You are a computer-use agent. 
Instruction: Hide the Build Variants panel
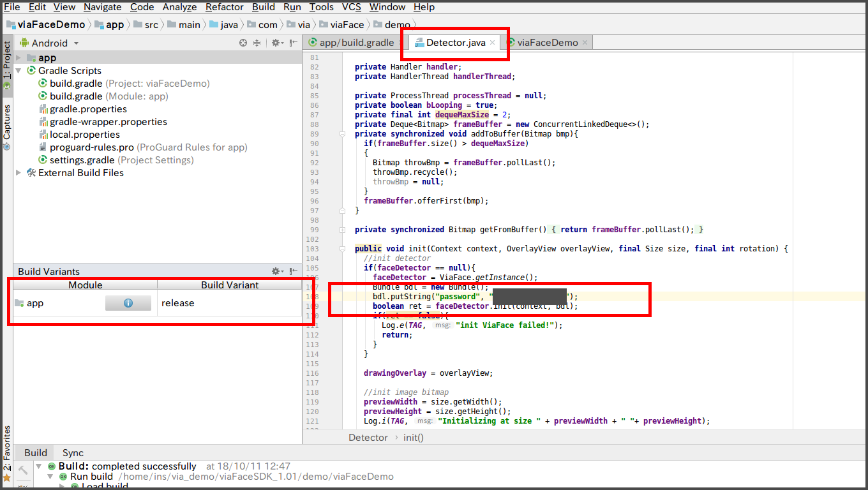[293, 271]
